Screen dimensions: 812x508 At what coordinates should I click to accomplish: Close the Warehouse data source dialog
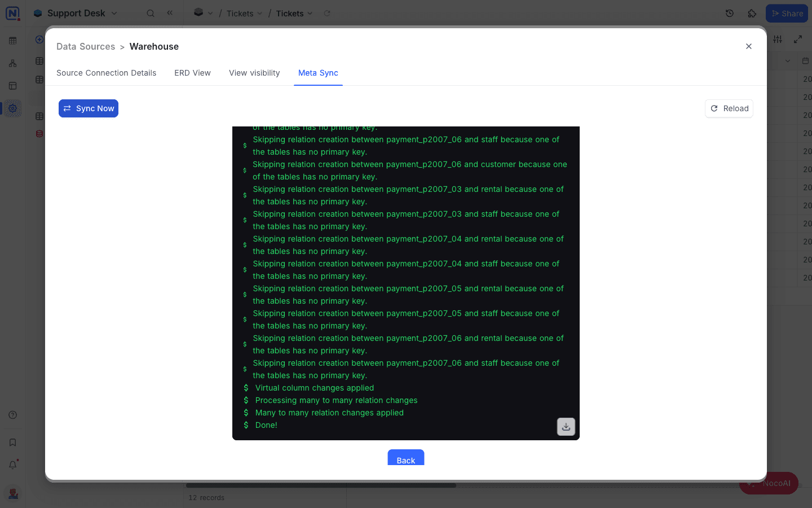(749, 46)
